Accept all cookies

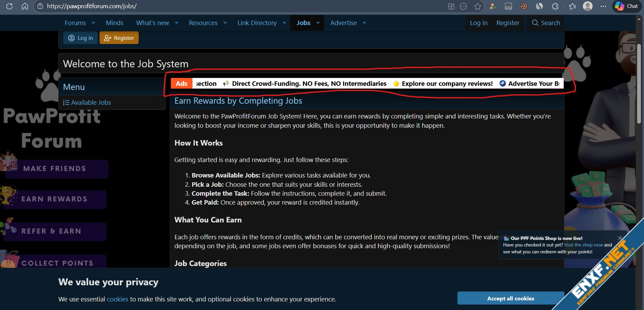511,298
